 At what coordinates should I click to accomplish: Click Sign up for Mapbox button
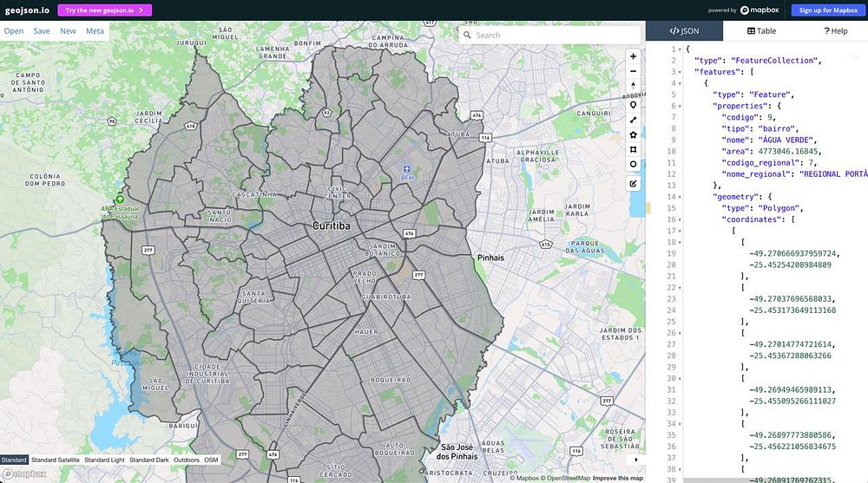pos(828,10)
